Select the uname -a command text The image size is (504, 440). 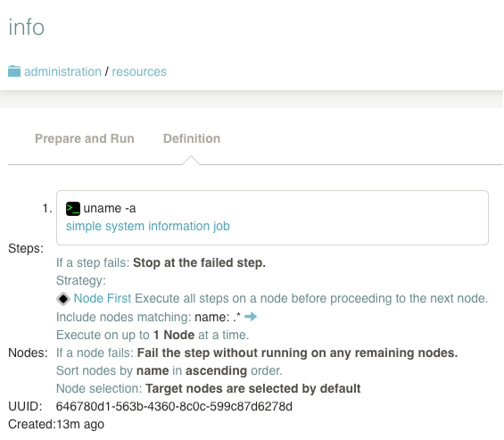tap(110, 209)
